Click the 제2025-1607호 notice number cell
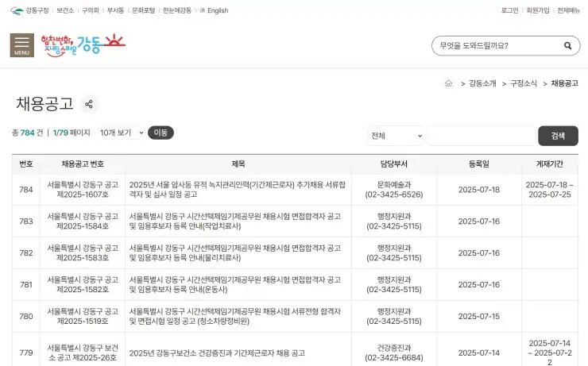The height and width of the screenshot is (366, 588). click(83, 190)
